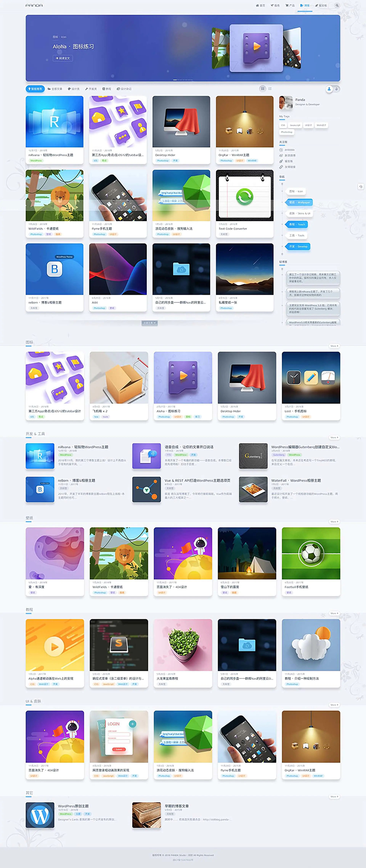366x868 pixels.
Task: Toggle sidebar to profile (person) panel
Action: [x=329, y=89]
